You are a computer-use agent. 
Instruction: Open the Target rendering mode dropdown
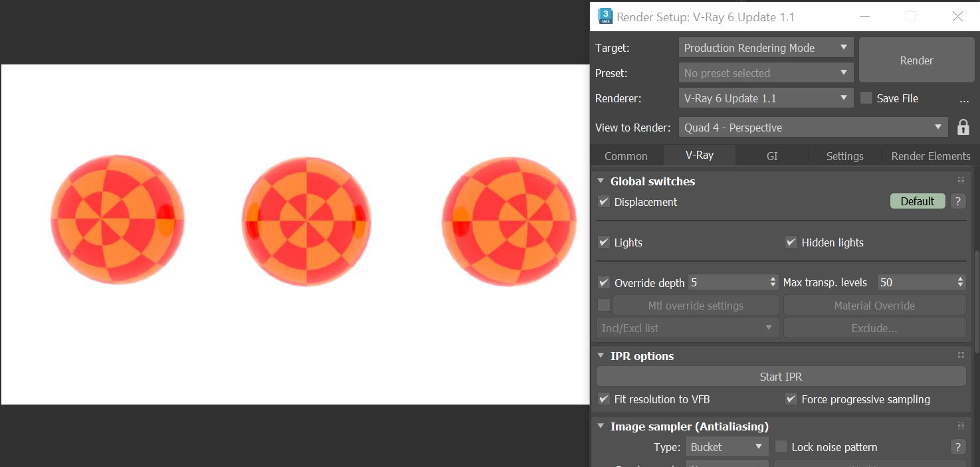(766, 48)
